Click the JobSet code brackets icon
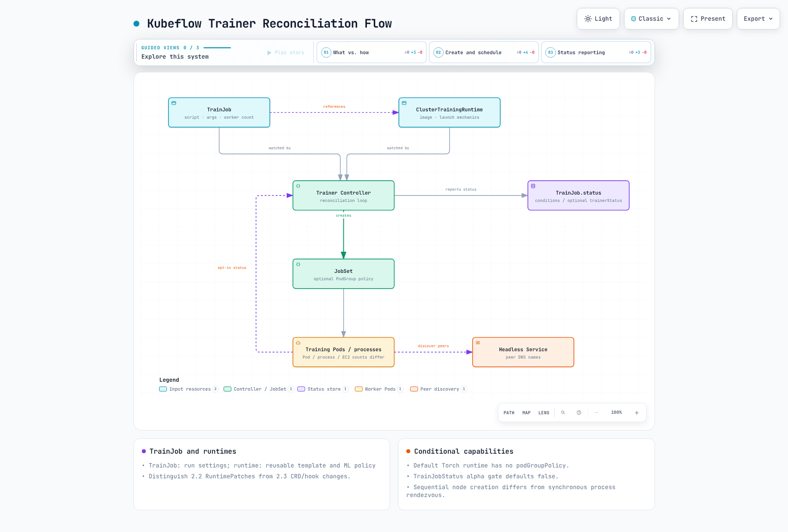788x532 pixels. (x=298, y=265)
